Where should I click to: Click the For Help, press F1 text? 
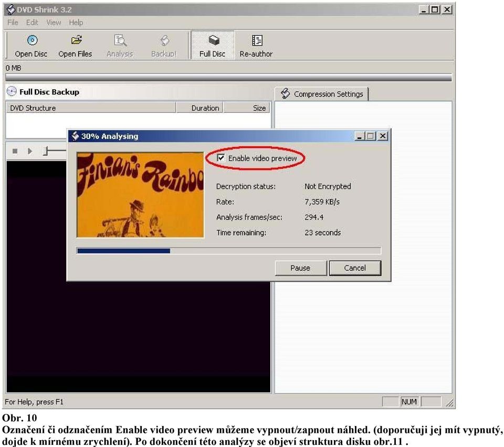[x=34, y=402]
